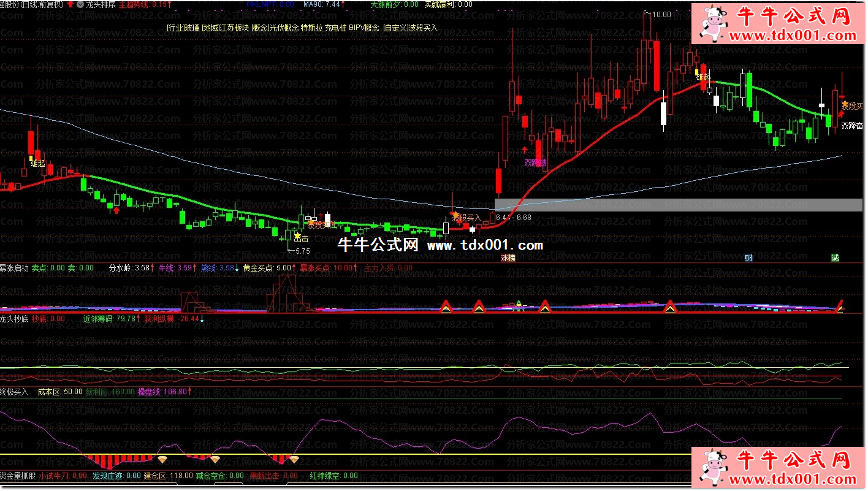The image size is (868, 491).
Task: Click the 10.00 high price label
Action: [661, 15]
